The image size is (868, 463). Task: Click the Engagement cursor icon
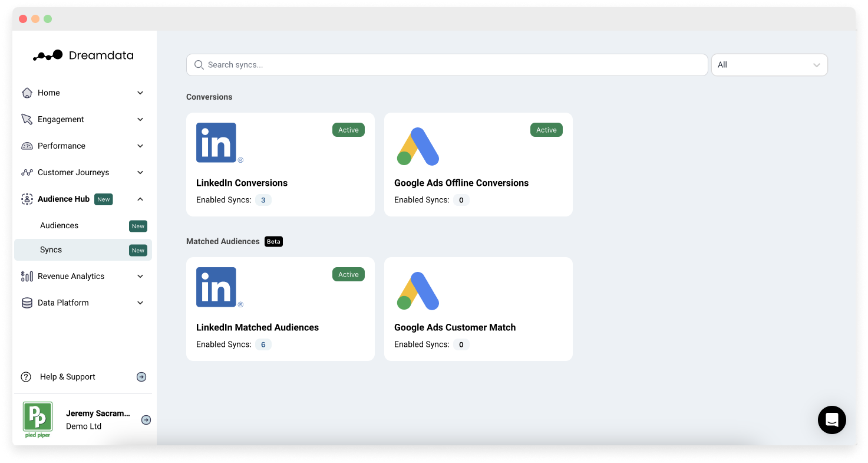click(x=27, y=119)
